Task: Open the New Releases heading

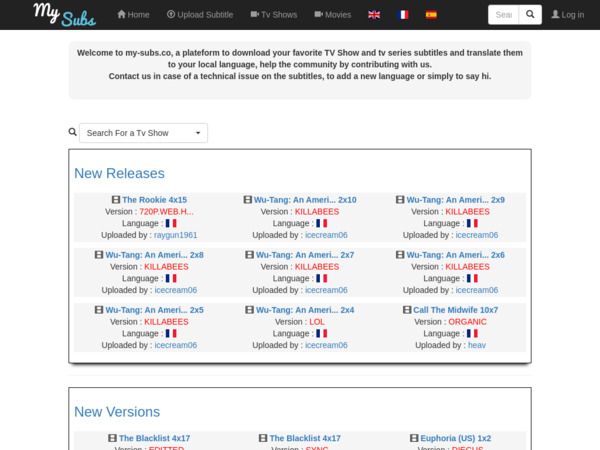Action: click(119, 173)
